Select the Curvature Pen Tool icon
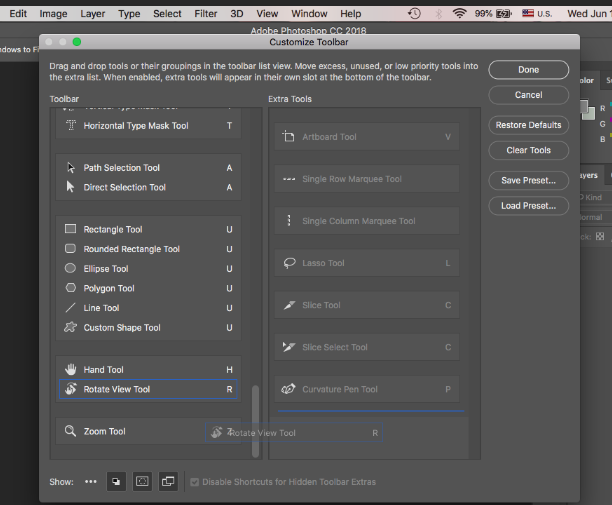612x505 pixels. (289, 389)
